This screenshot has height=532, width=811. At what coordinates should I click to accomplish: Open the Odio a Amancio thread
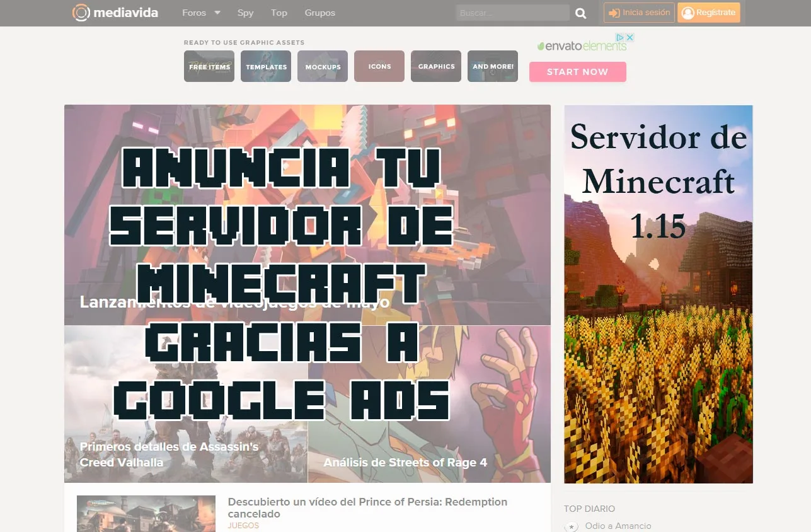[618, 526]
